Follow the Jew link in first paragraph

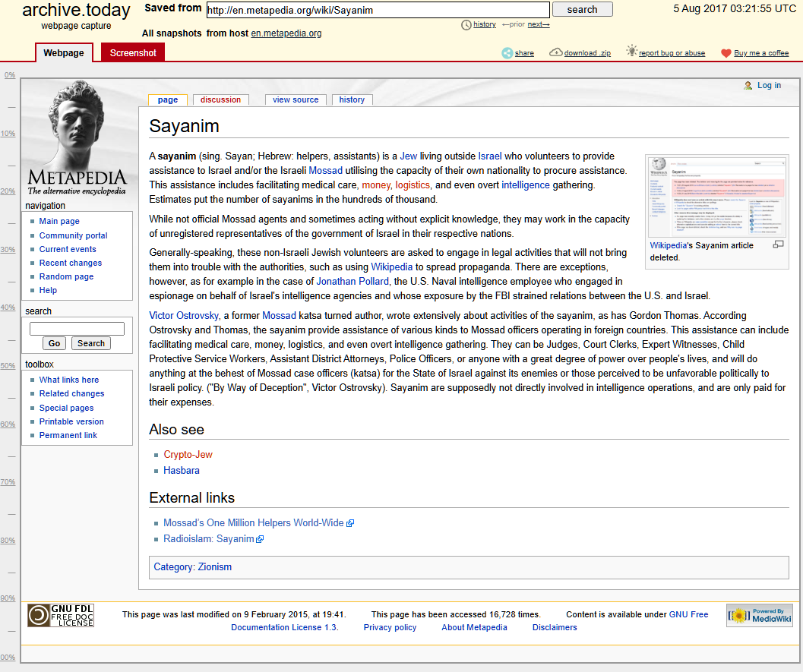pyautogui.click(x=409, y=156)
